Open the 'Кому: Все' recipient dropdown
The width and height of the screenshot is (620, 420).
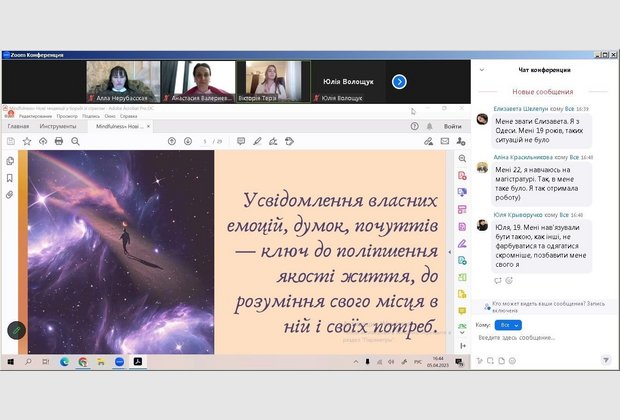tap(509, 325)
